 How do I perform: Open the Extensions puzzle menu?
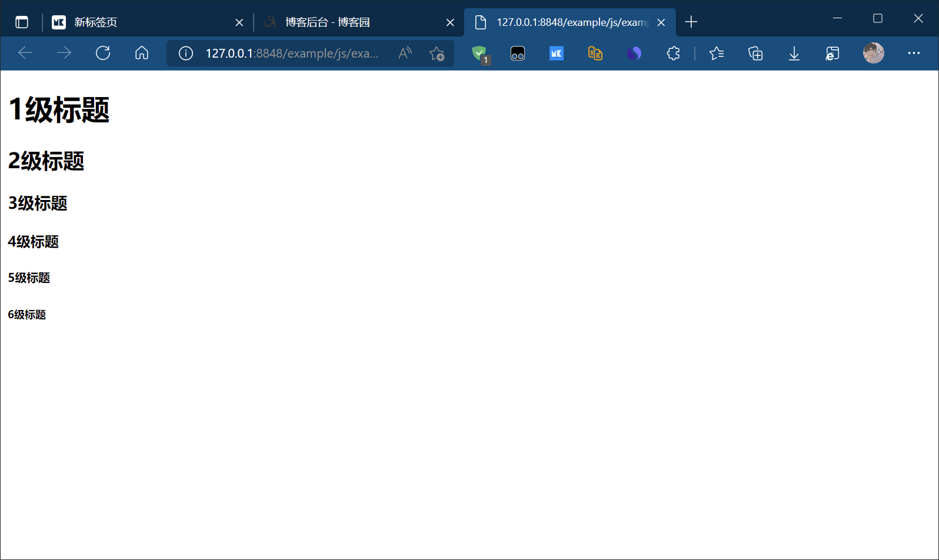point(673,54)
